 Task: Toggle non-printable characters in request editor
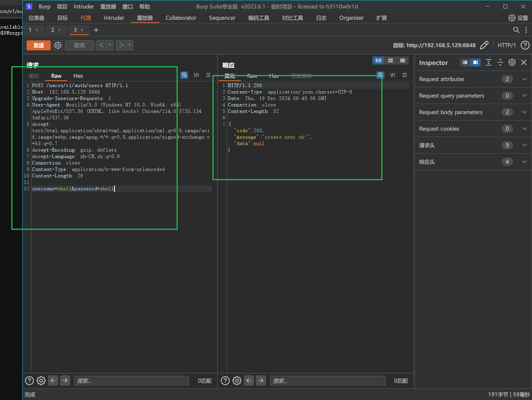coord(196,75)
